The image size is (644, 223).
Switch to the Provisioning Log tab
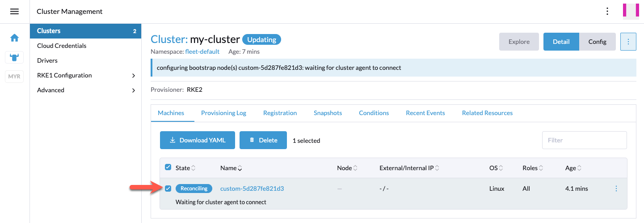tap(223, 113)
